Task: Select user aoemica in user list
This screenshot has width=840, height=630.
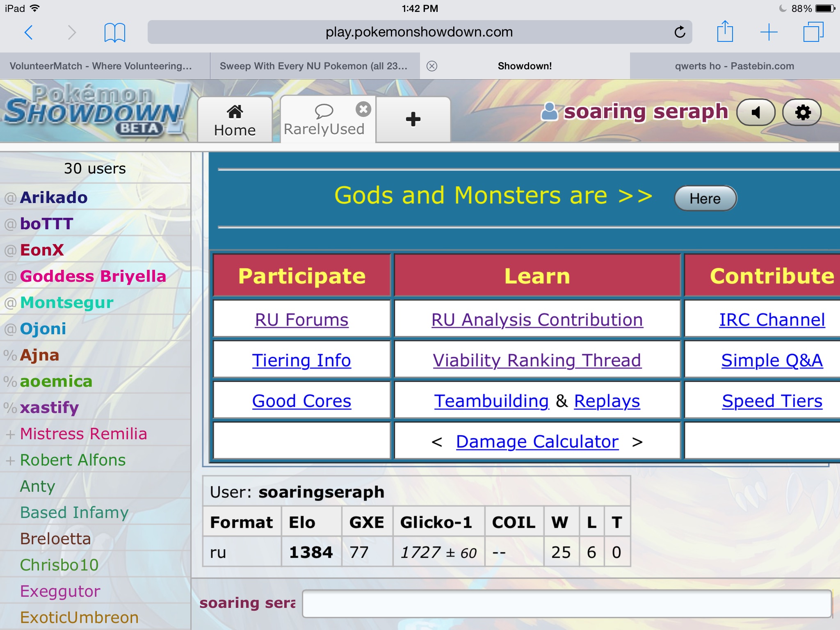Action: coord(95,381)
